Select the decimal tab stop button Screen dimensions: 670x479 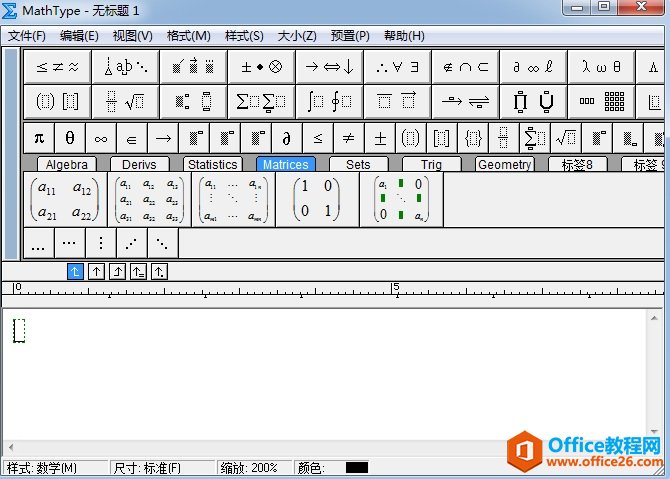159,271
